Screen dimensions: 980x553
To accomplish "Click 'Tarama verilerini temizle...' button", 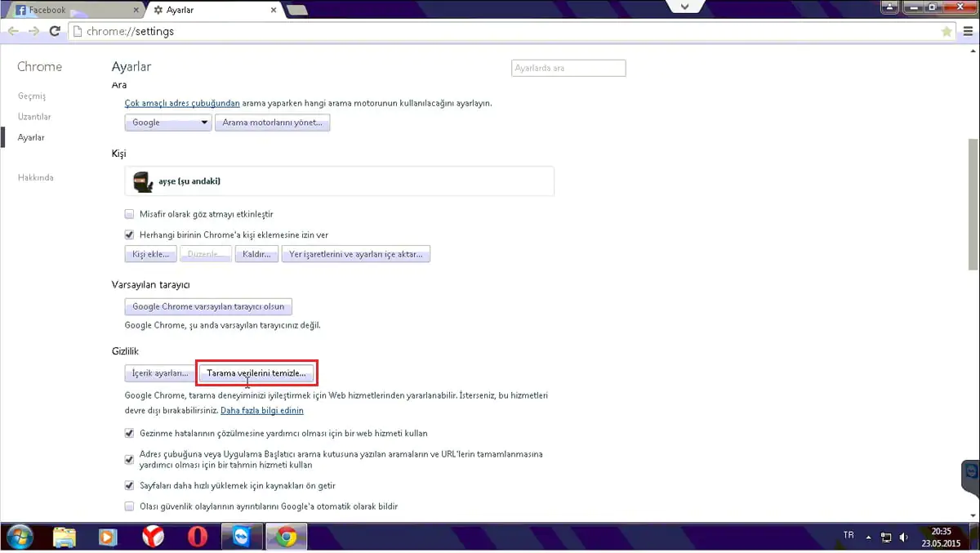I will pyautogui.click(x=256, y=372).
